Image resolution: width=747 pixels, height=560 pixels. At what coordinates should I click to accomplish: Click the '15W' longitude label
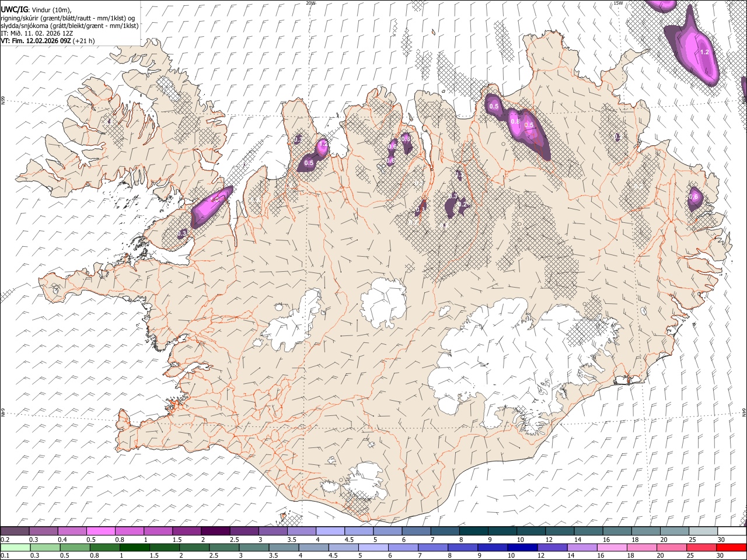pyautogui.click(x=619, y=3)
